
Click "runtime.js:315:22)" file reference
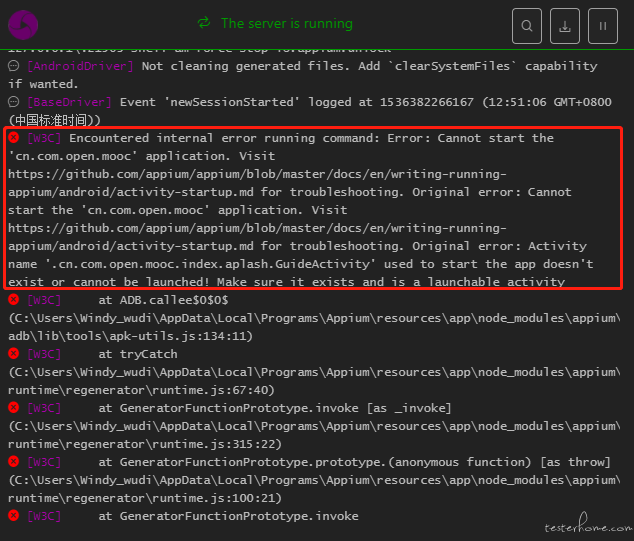[x=217, y=444]
